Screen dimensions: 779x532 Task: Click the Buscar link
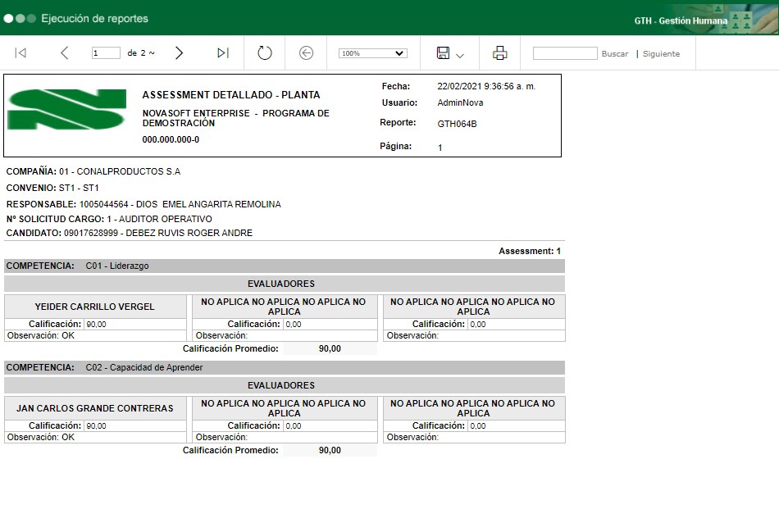click(x=615, y=54)
